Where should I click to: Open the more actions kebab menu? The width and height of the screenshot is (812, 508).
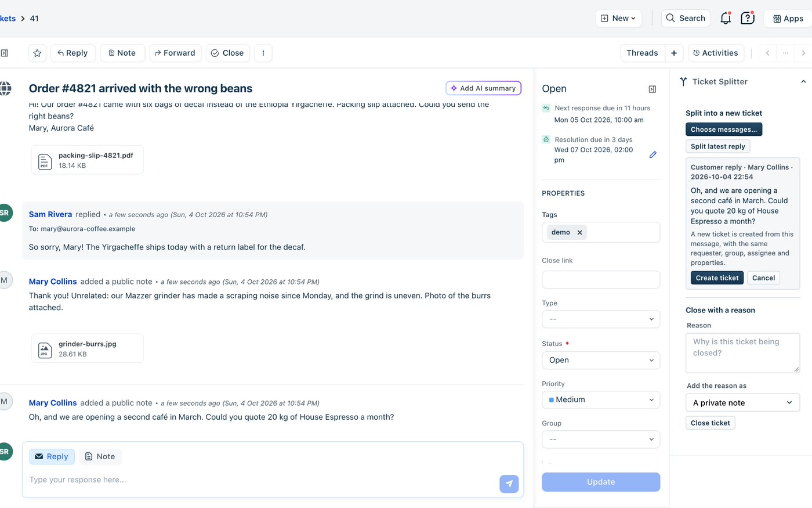click(263, 53)
